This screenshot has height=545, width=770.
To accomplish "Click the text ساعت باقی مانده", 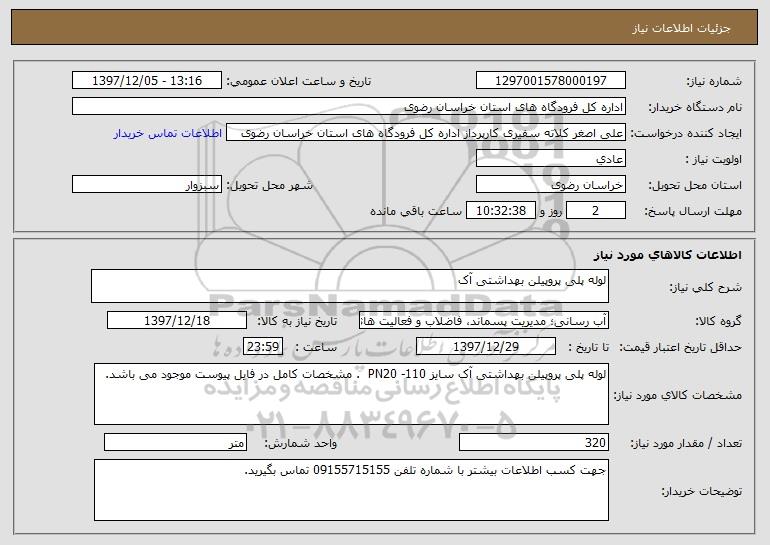I will 415,211.
